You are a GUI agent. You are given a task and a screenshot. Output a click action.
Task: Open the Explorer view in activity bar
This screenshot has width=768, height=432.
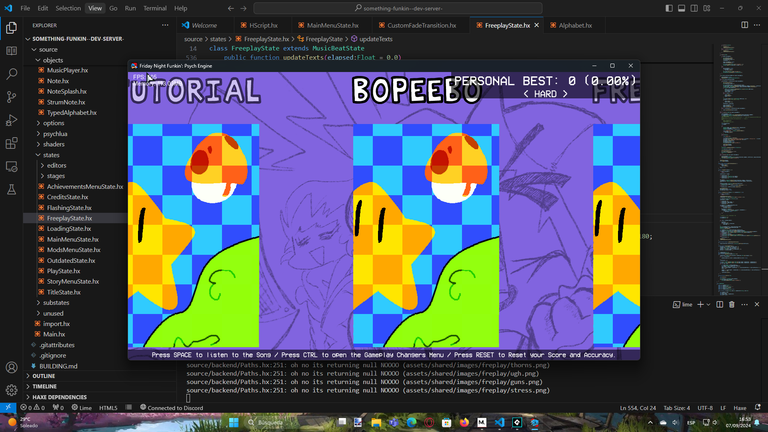[11, 28]
